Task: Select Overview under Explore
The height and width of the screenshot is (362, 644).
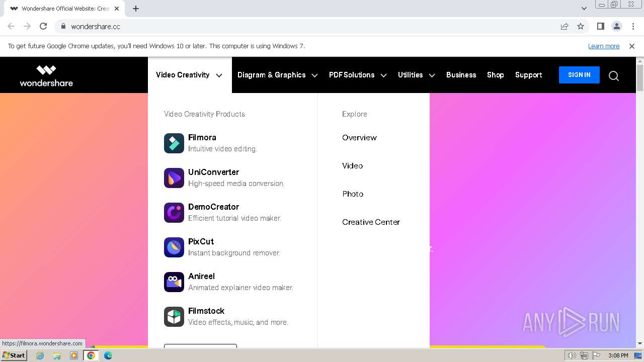Action: click(x=359, y=138)
